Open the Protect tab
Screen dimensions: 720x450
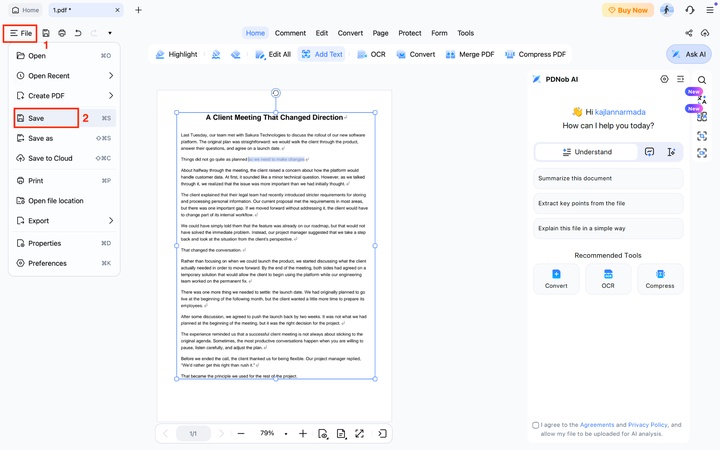point(410,33)
